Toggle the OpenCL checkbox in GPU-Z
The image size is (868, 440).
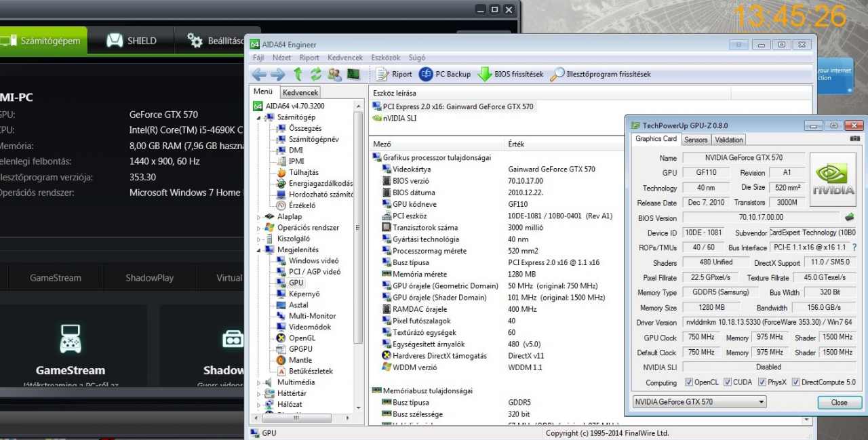point(689,382)
